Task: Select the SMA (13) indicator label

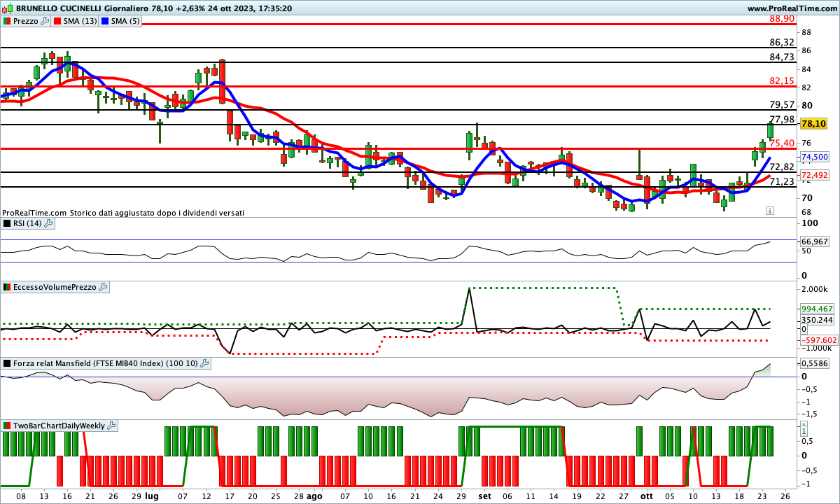Action: tap(80, 21)
